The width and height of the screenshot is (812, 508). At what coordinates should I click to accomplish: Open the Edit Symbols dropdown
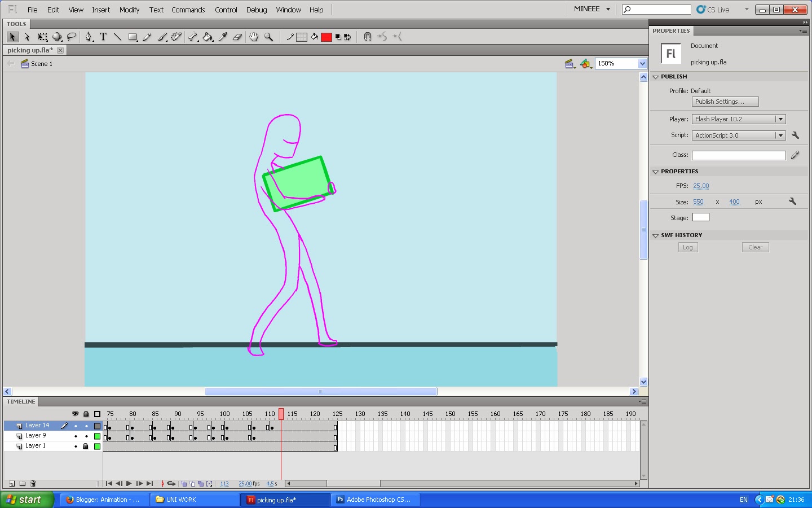[586, 64]
